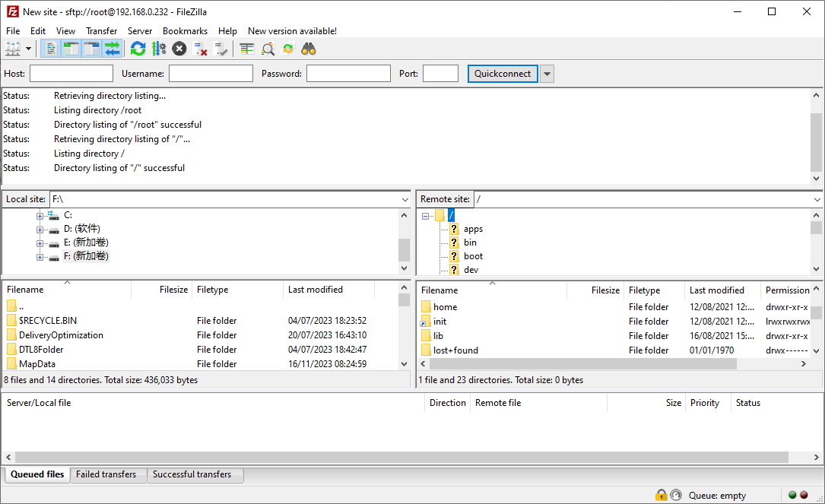
Task: Open the Transfer menu
Action: tap(102, 31)
